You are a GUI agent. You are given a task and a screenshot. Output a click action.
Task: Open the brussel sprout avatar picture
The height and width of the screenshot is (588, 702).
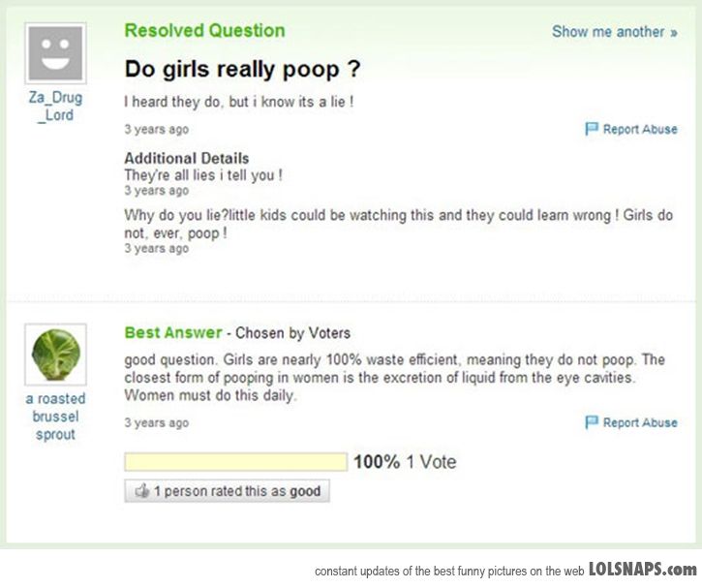[55, 354]
